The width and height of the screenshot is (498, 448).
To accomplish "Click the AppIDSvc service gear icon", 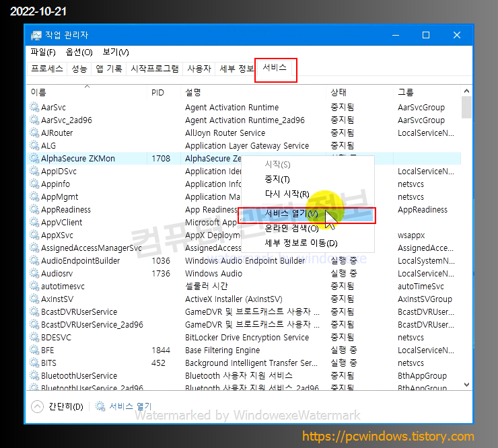I will [x=34, y=171].
